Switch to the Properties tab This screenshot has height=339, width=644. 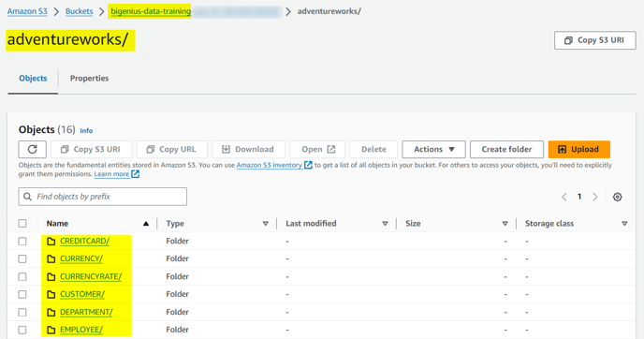coord(89,78)
